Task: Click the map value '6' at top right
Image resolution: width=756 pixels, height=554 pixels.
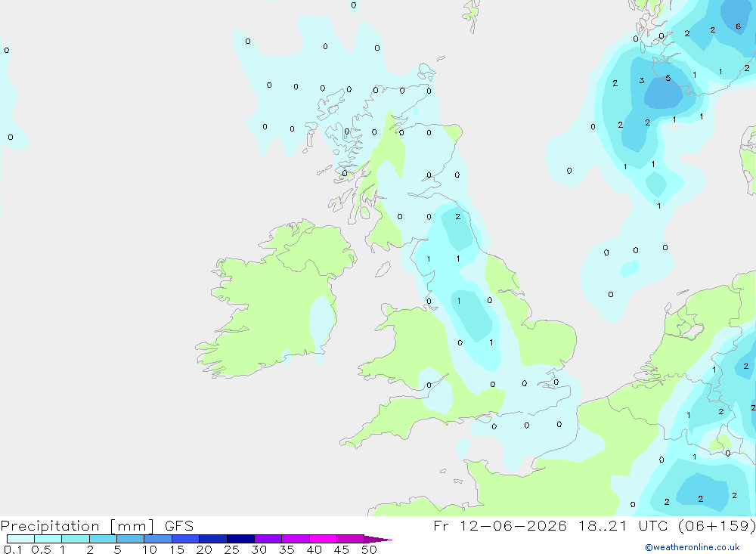Action: coord(738,26)
